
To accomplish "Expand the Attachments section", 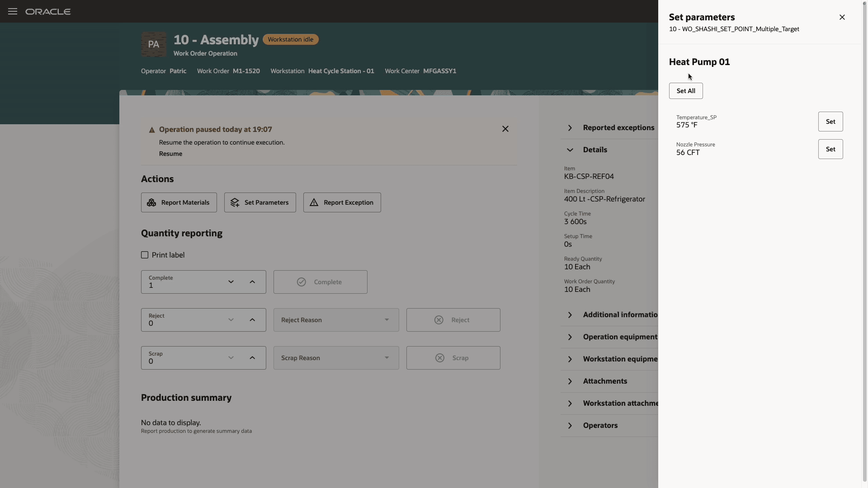I will (570, 381).
